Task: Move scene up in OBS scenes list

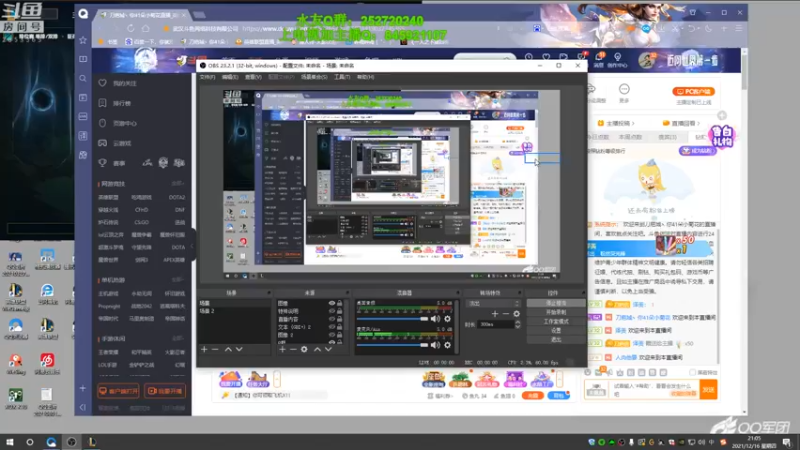Action: tap(228, 349)
